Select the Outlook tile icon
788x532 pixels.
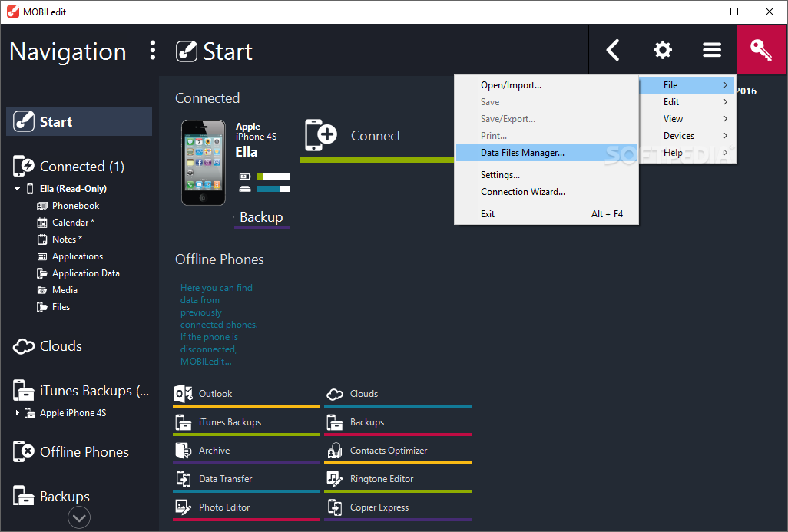(x=184, y=394)
